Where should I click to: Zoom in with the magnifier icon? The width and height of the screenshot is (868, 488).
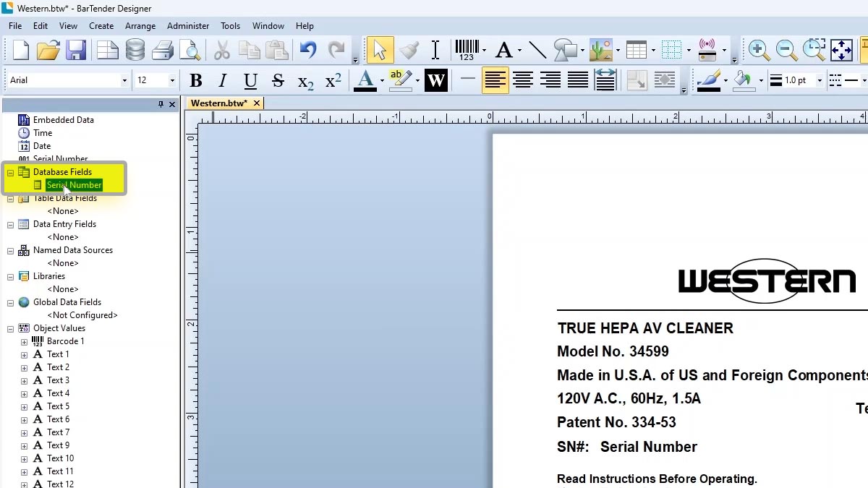[x=758, y=49]
